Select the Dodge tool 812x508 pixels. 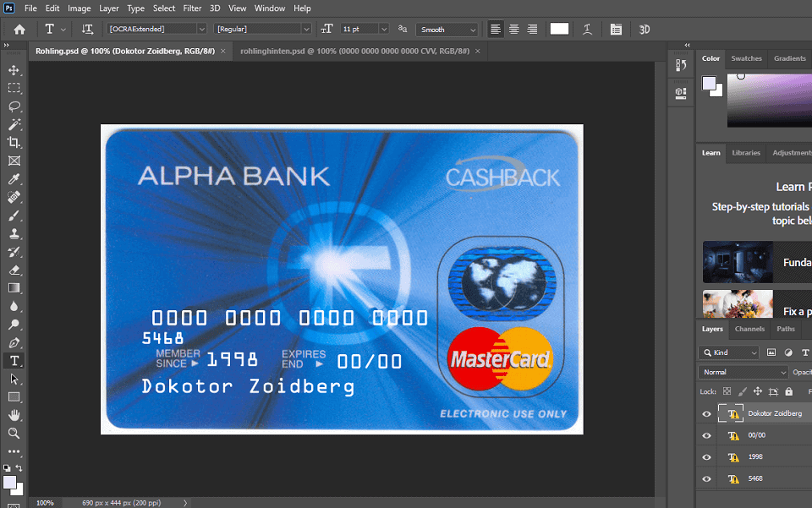(14, 325)
